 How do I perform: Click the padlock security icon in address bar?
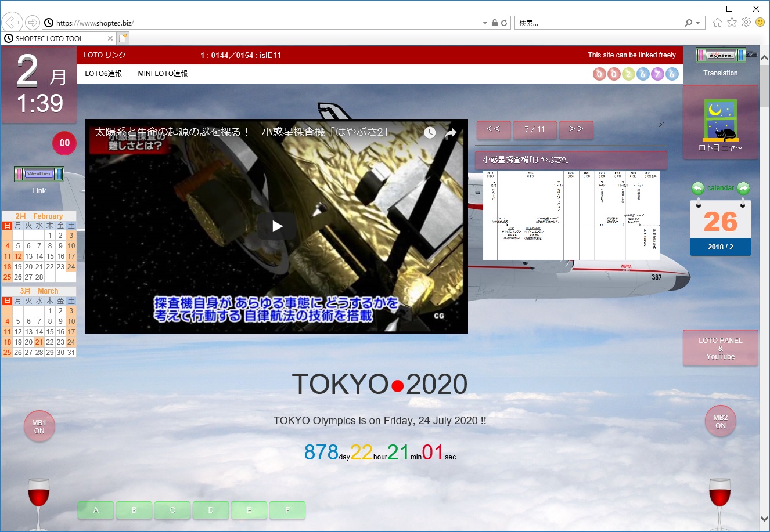(x=495, y=23)
